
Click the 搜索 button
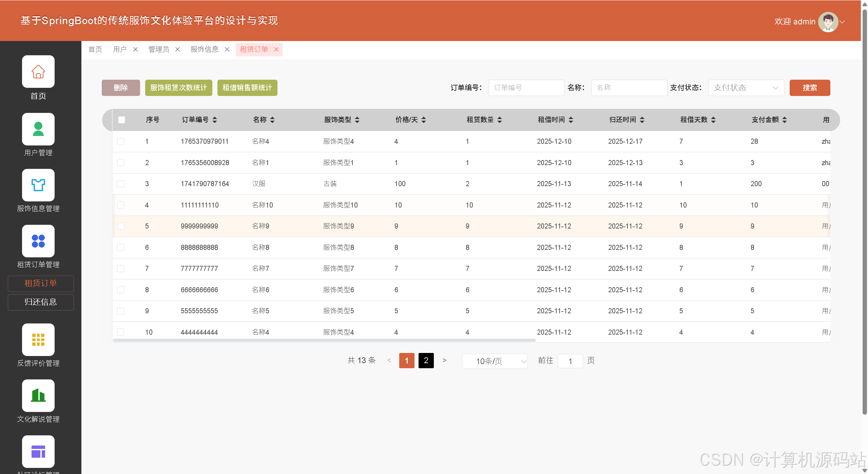809,88
